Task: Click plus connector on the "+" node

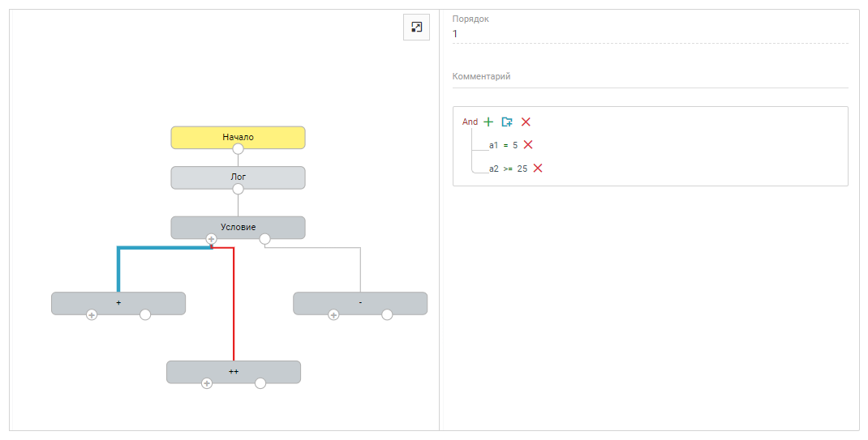Action: coord(92,315)
